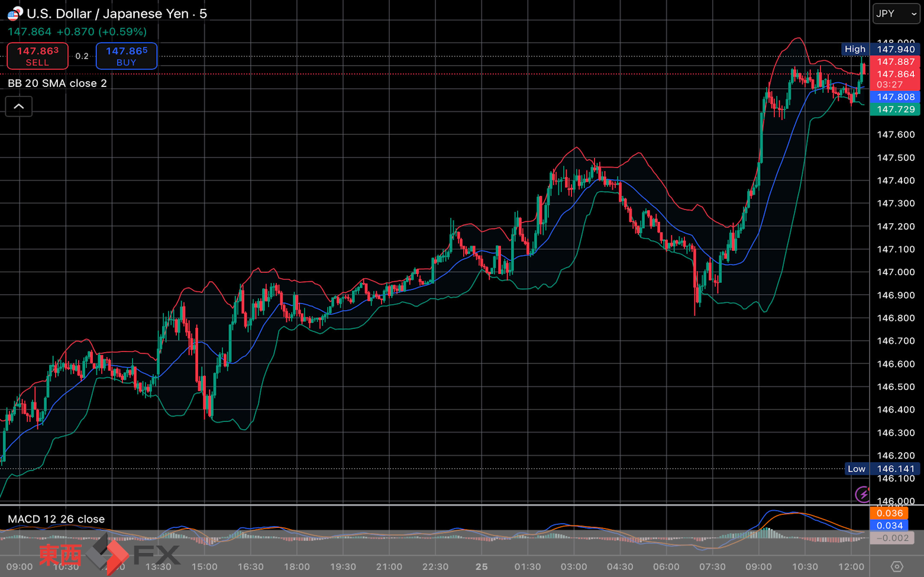This screenshot has height=577, width=924.
Task: Click the orange 0.036 MACD value tag
Action: tap(889, 513)
